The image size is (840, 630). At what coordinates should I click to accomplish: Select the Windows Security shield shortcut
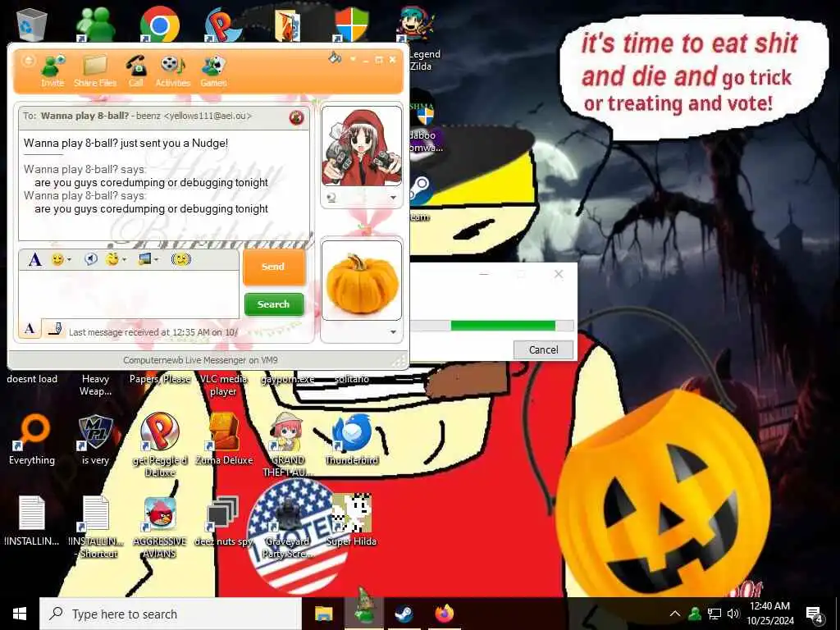[351, 24]
